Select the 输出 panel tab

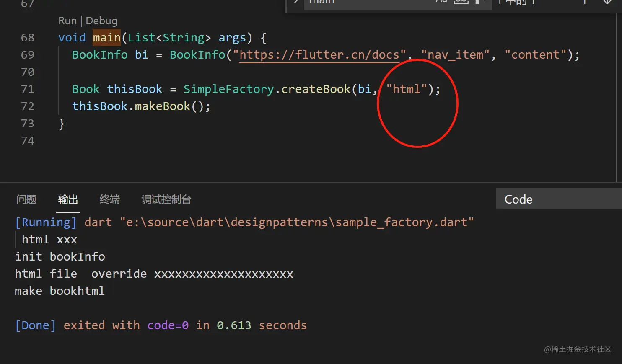[68, 199]
